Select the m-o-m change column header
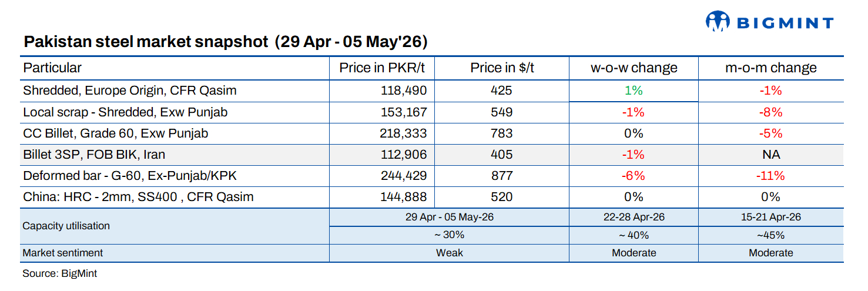 tap(770, 68)
